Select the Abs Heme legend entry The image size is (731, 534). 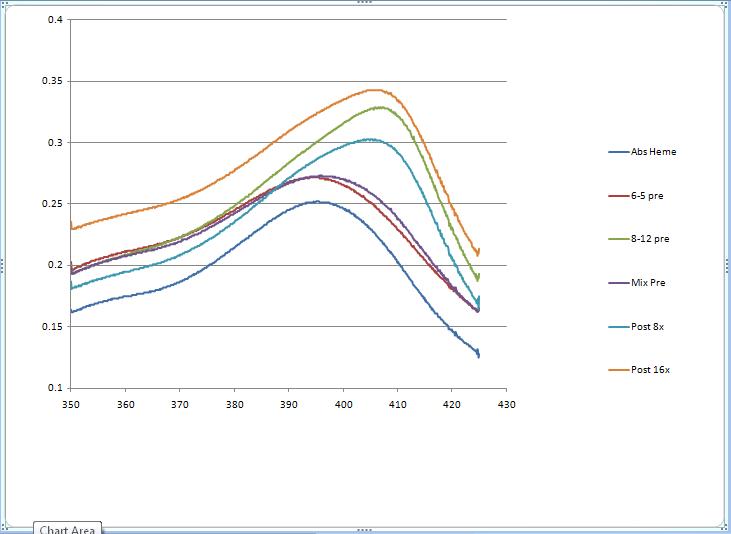point(654,152)
